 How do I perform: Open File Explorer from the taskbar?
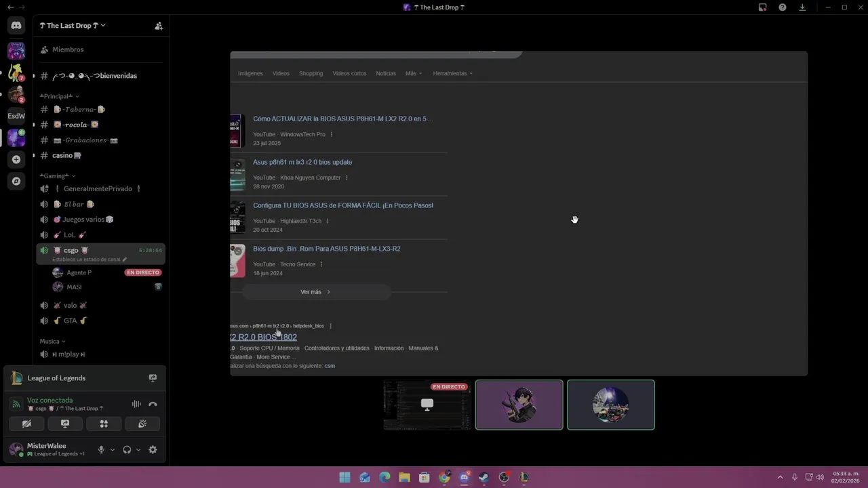pyautogui.click(x=404, y=477)
